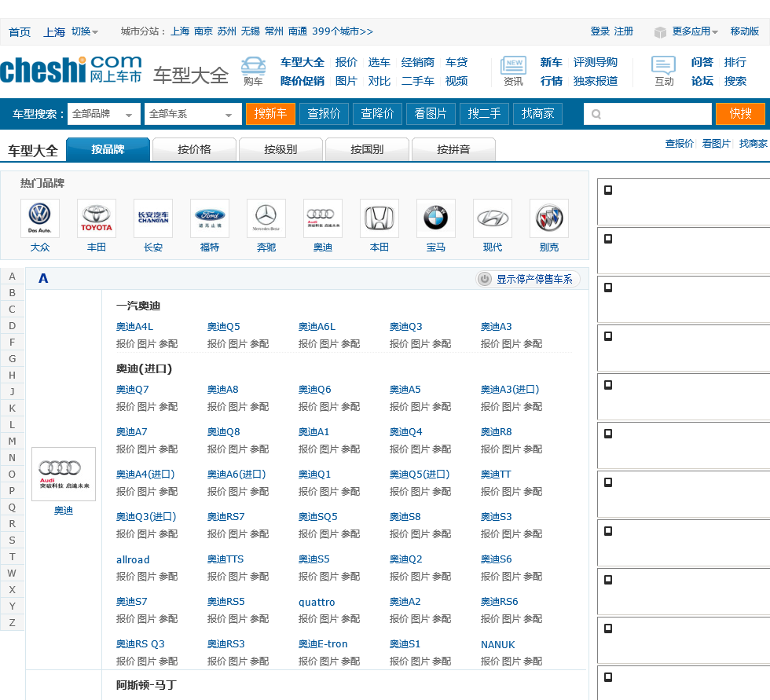The width and height of the screenshot is (770, 700).
Task: Open the Buick 别克 brand logo
Action: pyautogui.click(x=549, y=218)
